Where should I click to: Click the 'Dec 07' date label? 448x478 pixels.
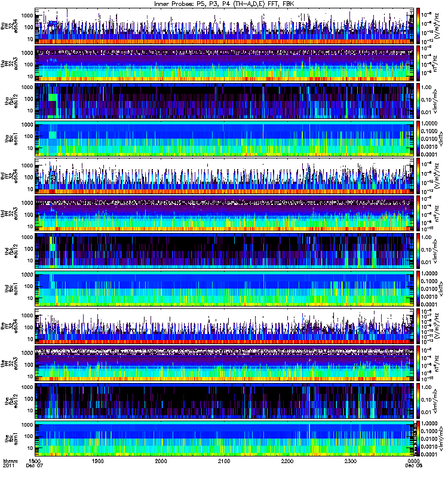35,465
